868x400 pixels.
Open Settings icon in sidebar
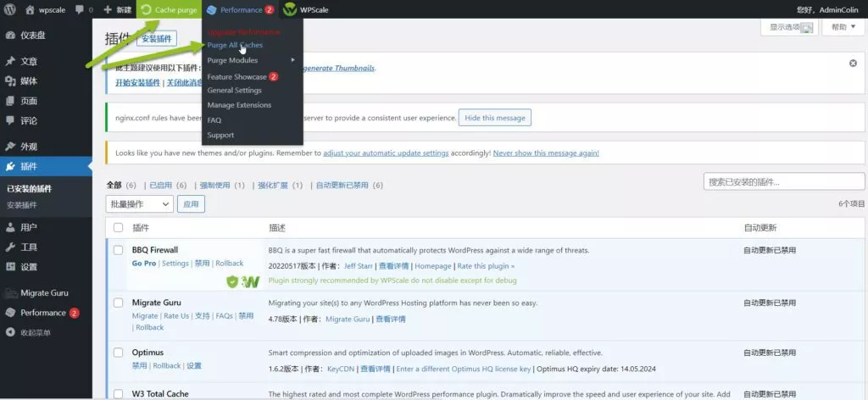10,267
